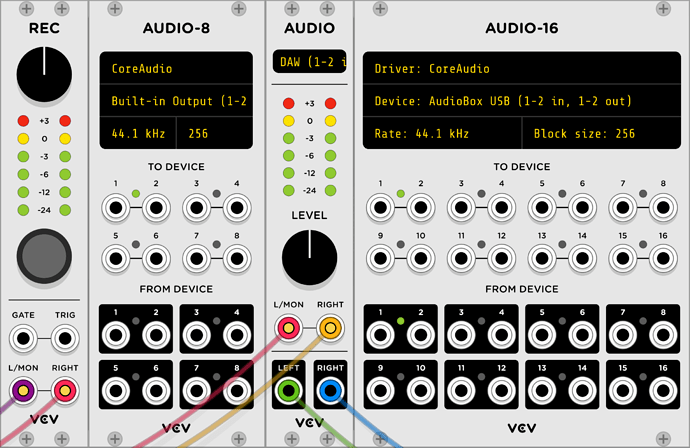
Task: Open AUDIO-16 Driver: CoreAudio selector
Action: click(522, 68)
